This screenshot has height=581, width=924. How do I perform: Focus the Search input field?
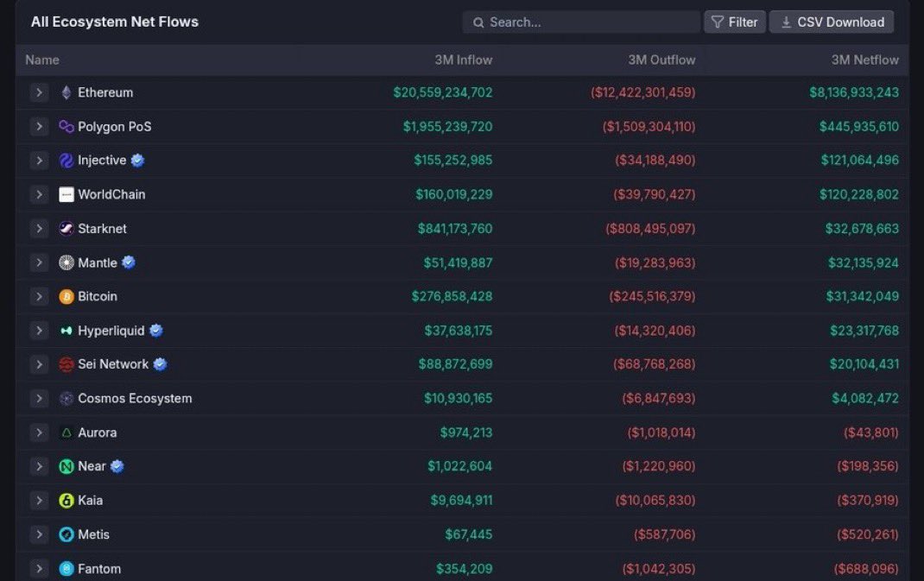(581, 22)
